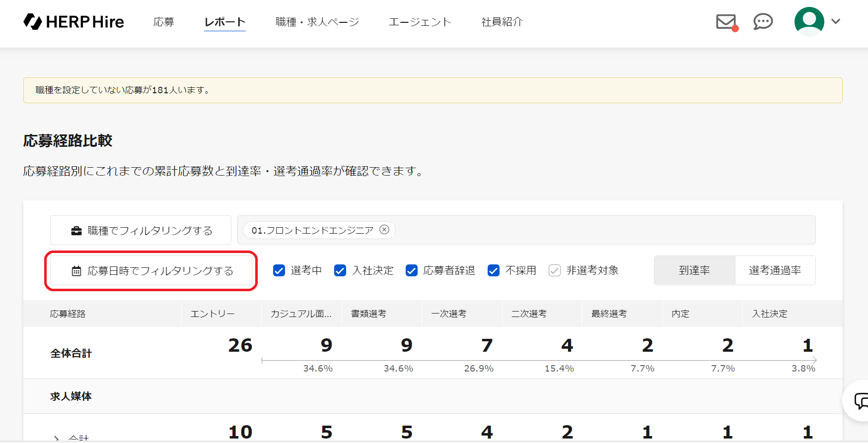Enable the 非選考対象 checkbox

(x=555, y=270)
